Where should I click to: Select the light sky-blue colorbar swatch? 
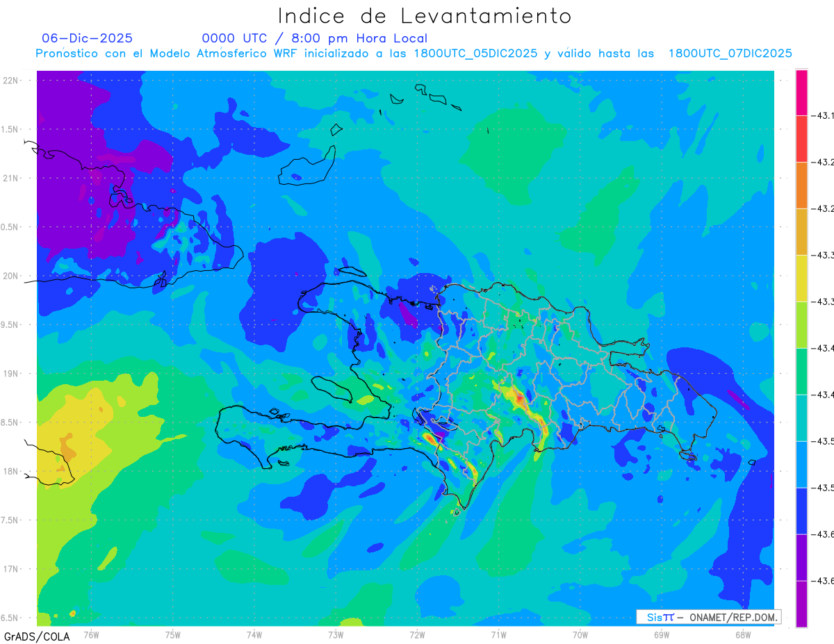801,464
